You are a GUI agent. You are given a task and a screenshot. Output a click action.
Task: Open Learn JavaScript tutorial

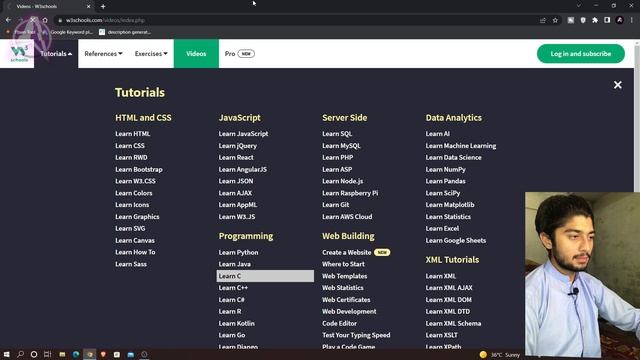tap(243, 133)
